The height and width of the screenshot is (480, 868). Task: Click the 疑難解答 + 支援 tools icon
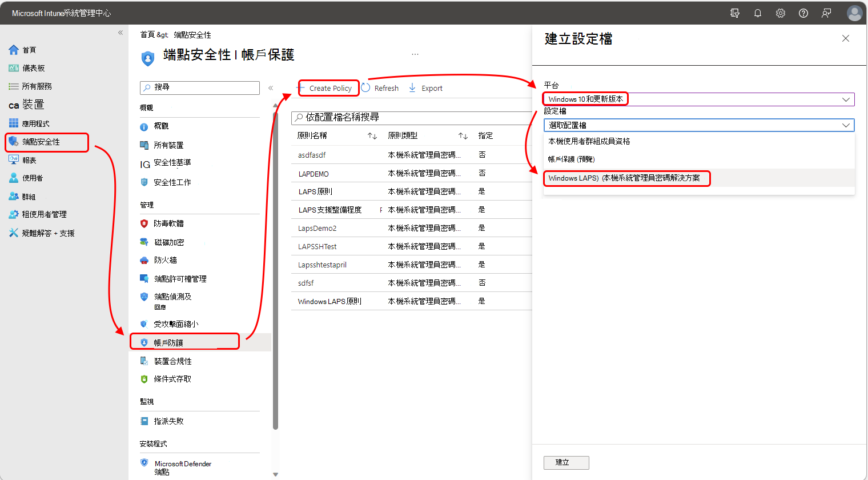(x=14, y=233)
